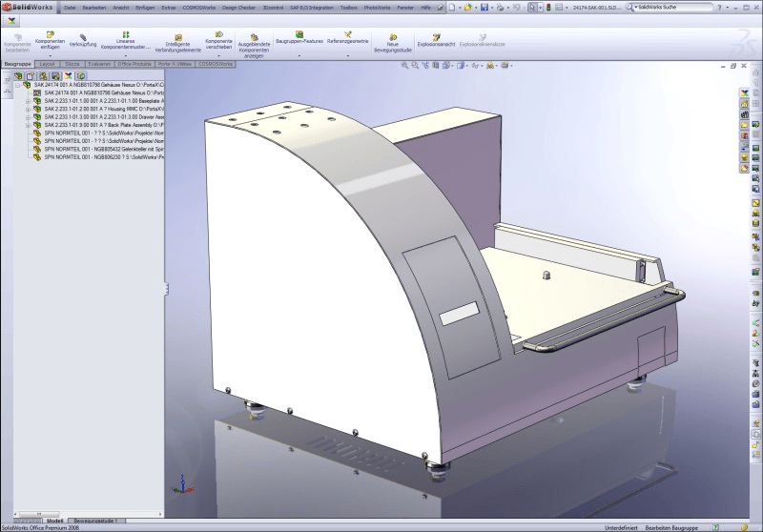
Task: Collapse the top-level Gehäuse Nexus assembly node
Action: point(17,85)
